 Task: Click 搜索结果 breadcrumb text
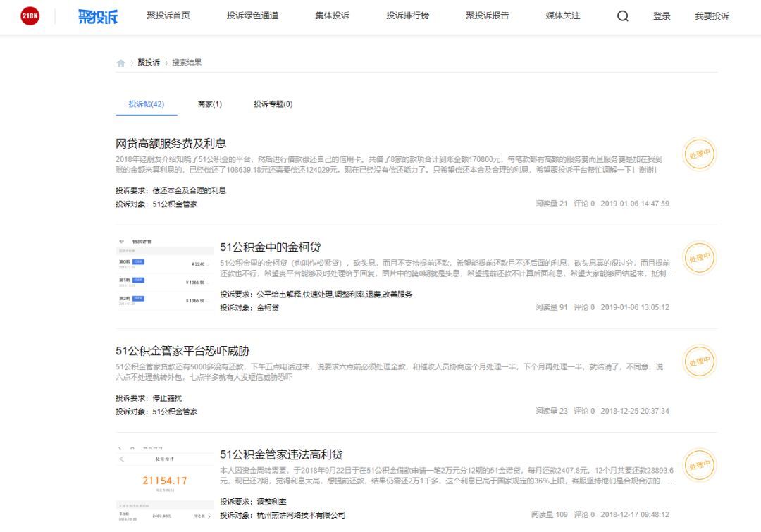point(187,62)
